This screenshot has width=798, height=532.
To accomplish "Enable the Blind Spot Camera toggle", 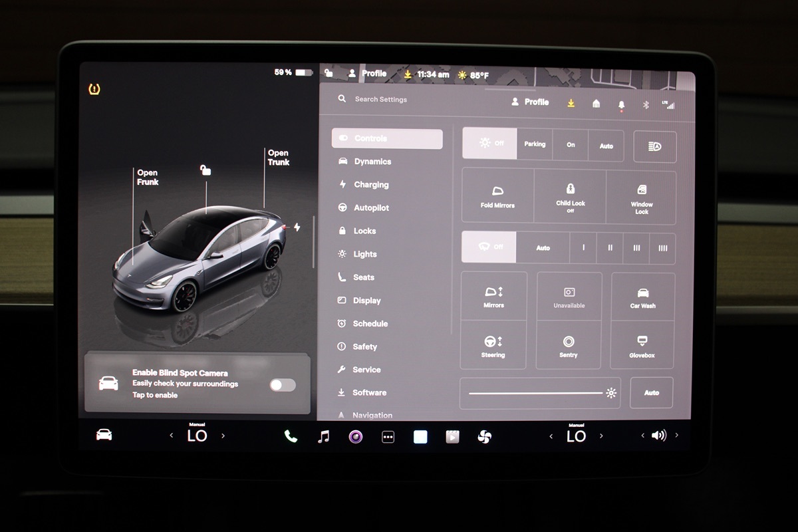I will point(282,385).
